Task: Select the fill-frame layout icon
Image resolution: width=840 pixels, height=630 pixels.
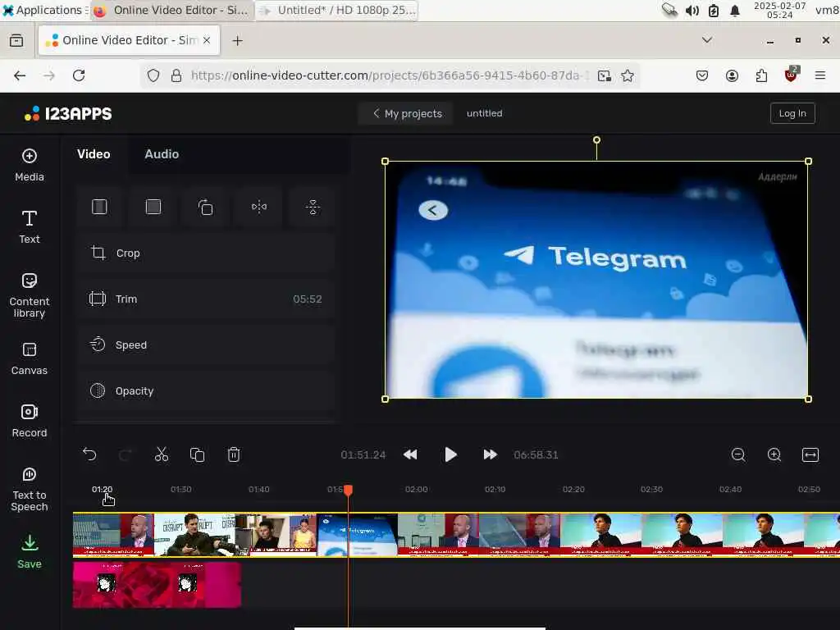Action: (x=153, y=207)
